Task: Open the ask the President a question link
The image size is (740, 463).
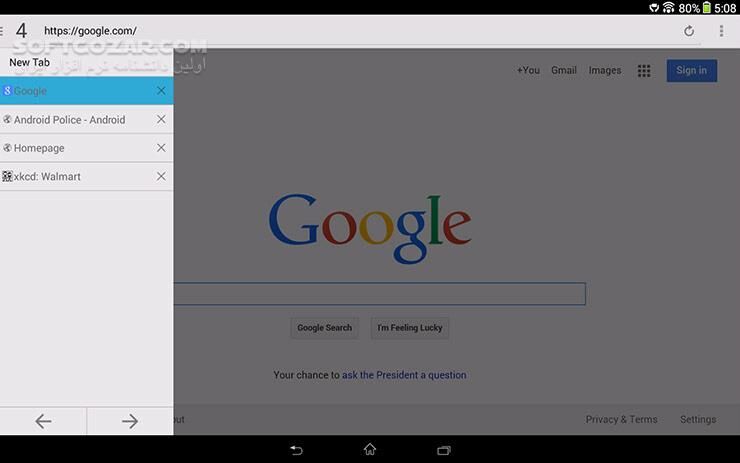Action: (404, 375)
